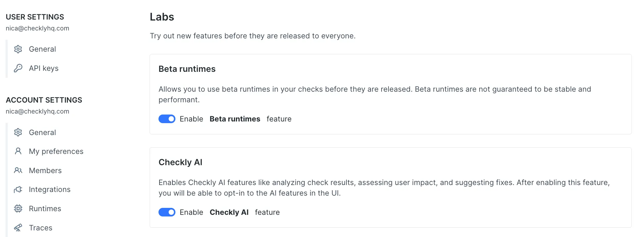
Task: Disable the Beta runtimes toggle switch
Action: (167, 119)
